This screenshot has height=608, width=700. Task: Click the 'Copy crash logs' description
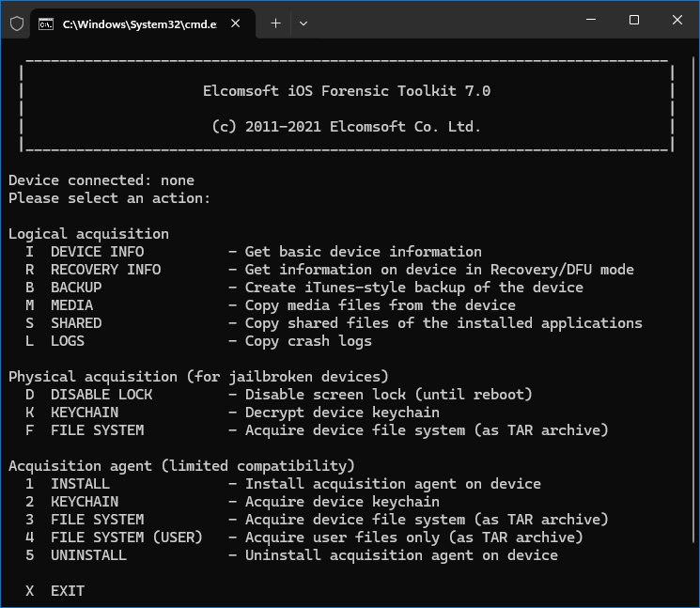coord(308,341)
